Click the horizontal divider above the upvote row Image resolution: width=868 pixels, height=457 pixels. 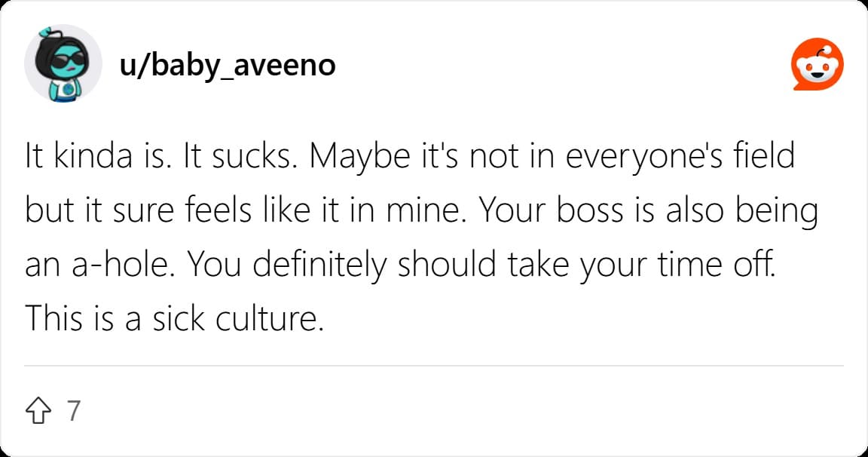(434, 366)
